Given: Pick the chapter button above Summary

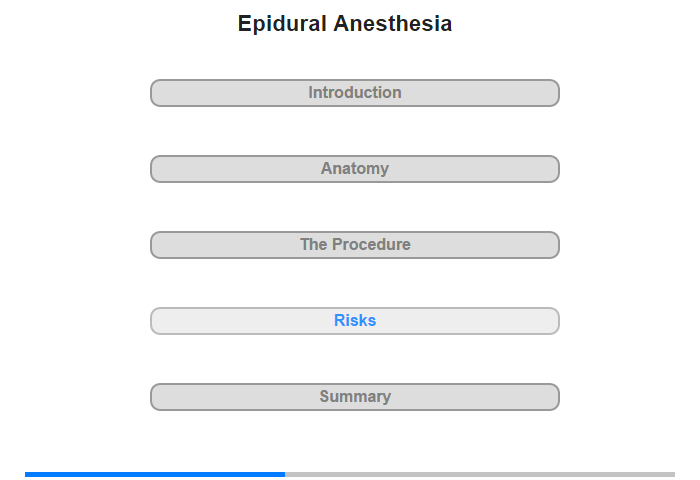Looking at the screenshot, I should [x=355, y=321].
